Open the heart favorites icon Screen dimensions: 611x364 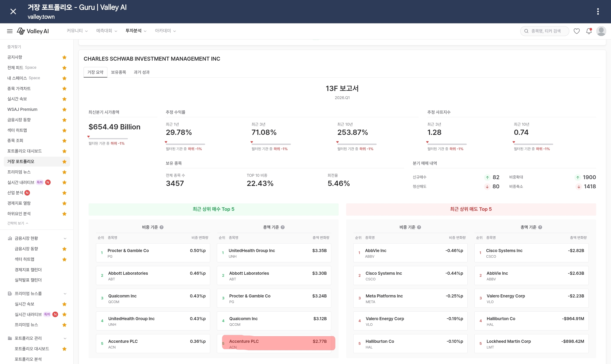coord(577,31)
